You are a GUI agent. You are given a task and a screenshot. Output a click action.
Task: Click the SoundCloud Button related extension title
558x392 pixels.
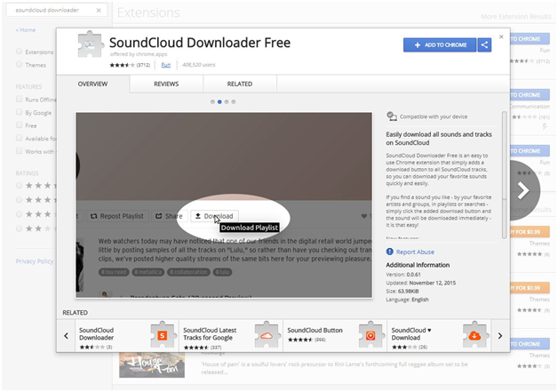[315, 330]
